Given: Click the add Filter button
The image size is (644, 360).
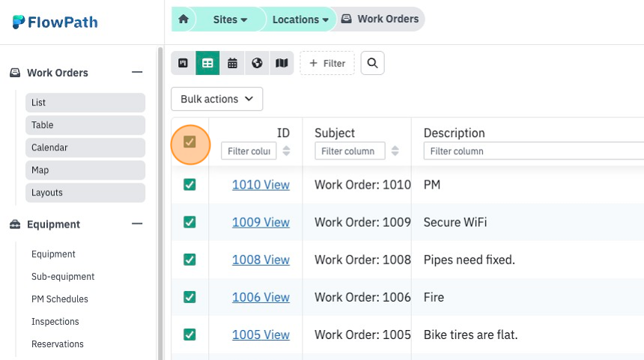Looking at the screenshot, I should (327, 63).
